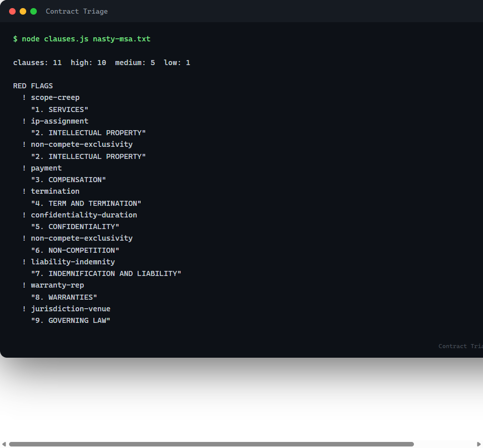Click the left scroll arrow
Screen dimensions: 483x448
coord(4,444)
